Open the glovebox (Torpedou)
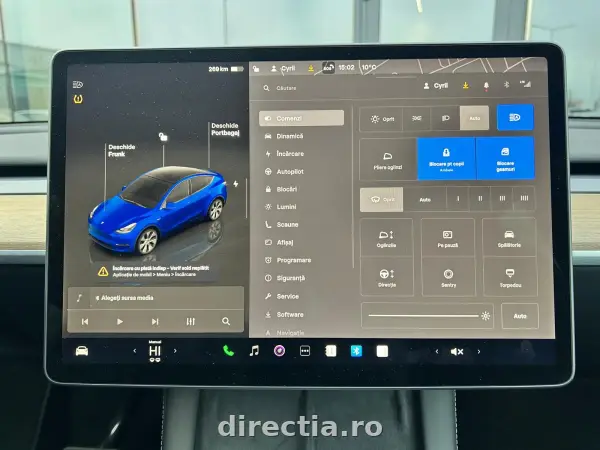600x450 pixels. (510, 277)
